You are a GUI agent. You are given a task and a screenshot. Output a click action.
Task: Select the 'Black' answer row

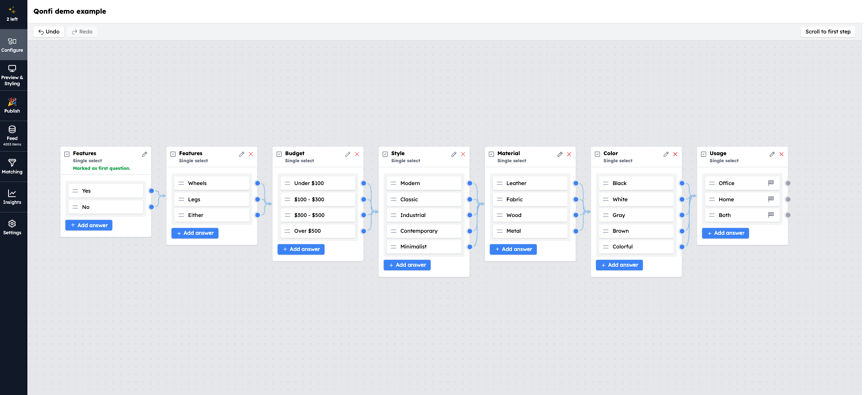636,183
